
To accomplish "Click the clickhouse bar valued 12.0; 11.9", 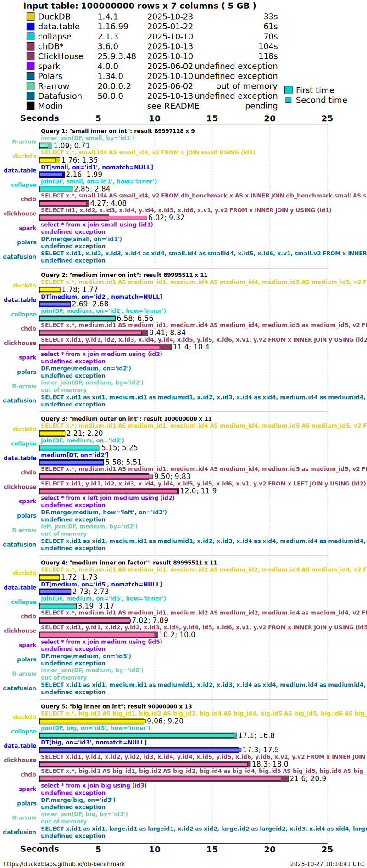I will point(109,491).
